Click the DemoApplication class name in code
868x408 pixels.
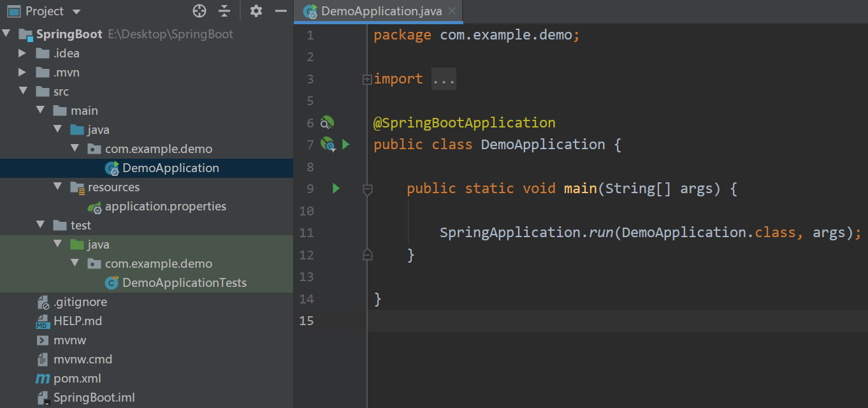coord(543,145)
